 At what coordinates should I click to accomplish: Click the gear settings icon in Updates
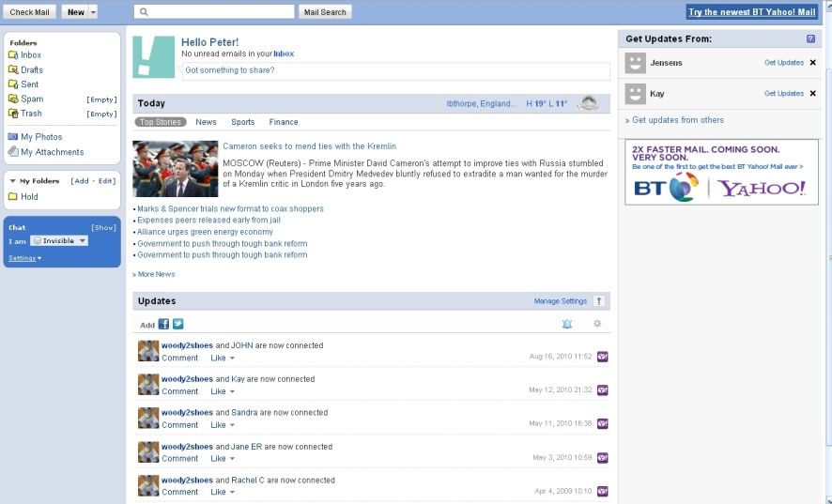(596, 324)
